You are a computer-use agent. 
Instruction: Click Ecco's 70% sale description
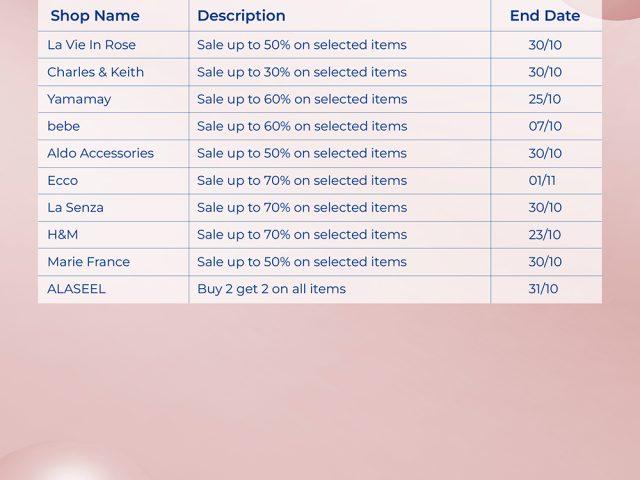[302, 180]
